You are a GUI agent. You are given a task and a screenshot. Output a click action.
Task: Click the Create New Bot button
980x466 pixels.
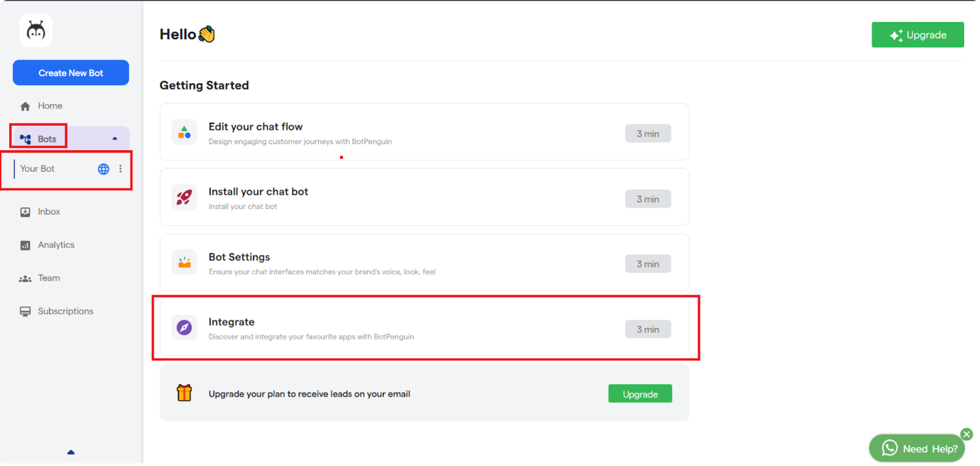pos(71,73)
